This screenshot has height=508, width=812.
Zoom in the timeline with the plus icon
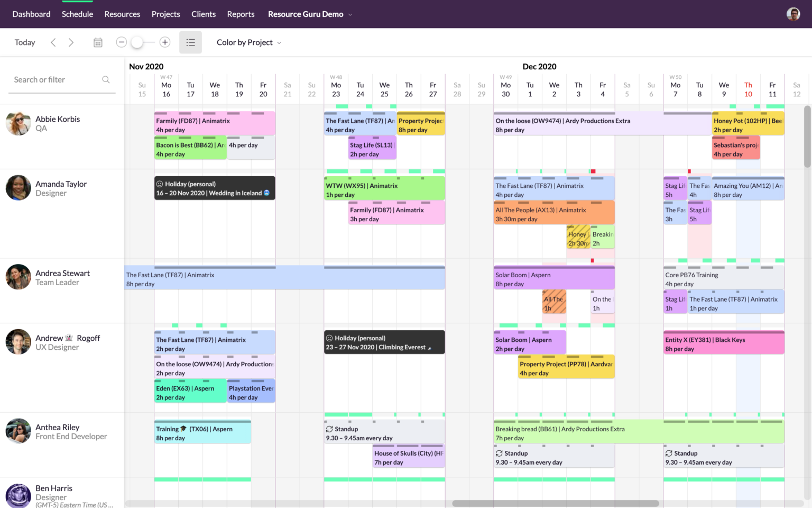(164, 42)
